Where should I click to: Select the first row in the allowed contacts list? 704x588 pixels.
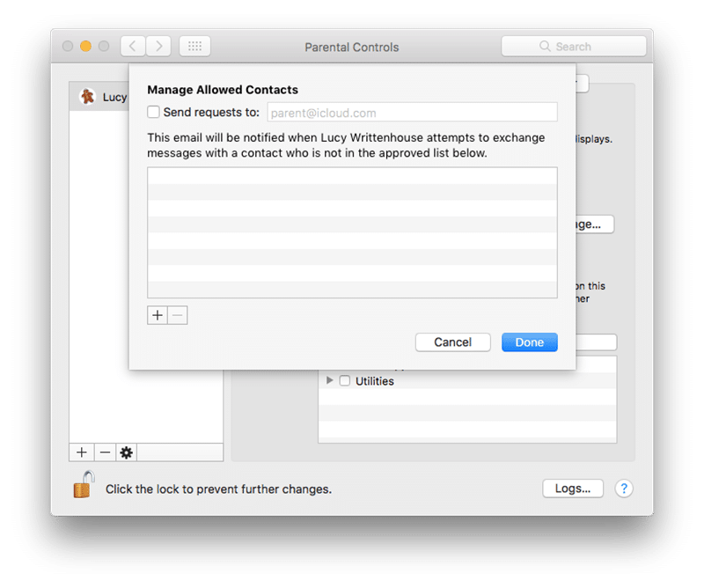[352, 176]
